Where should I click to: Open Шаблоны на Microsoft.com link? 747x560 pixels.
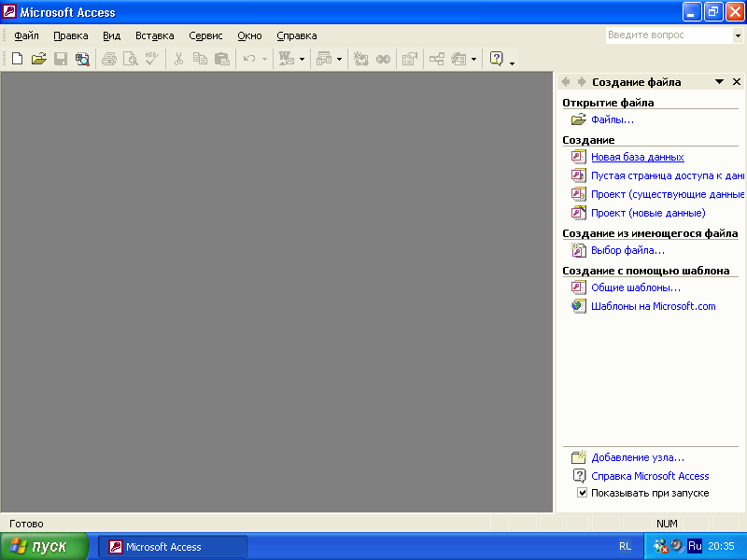pyautogui.click(x=653, y=306)
